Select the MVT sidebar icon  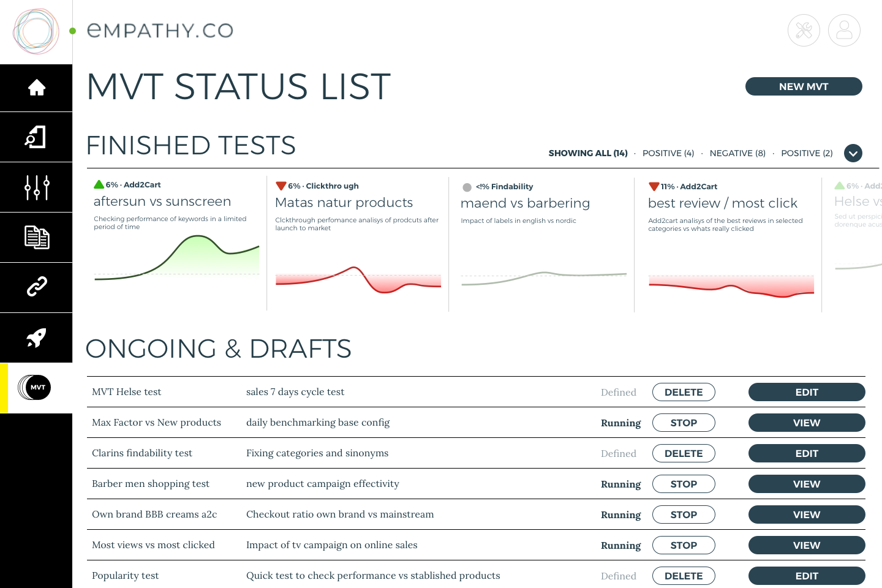point(36,387)
